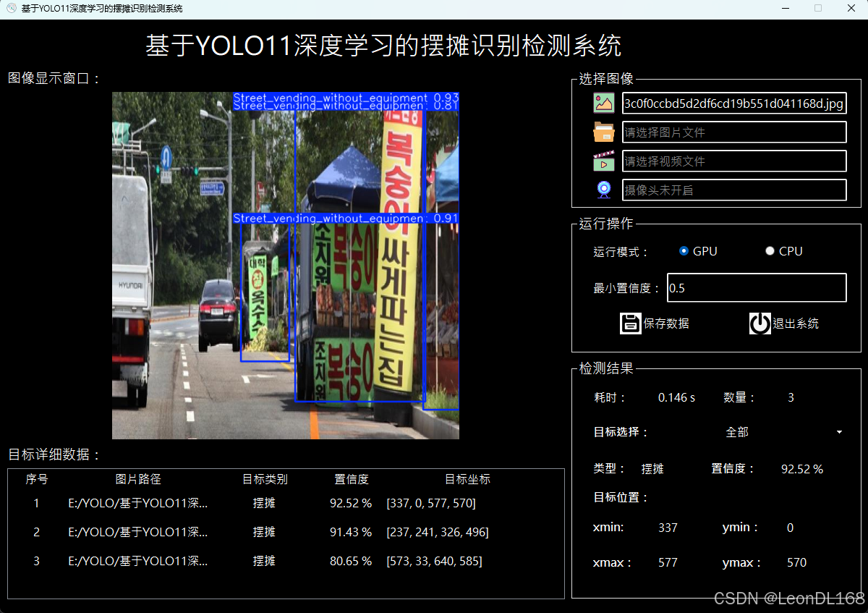Click the app icon in title bar
This screenshot has width=868, height=613.
coord(12,8)
